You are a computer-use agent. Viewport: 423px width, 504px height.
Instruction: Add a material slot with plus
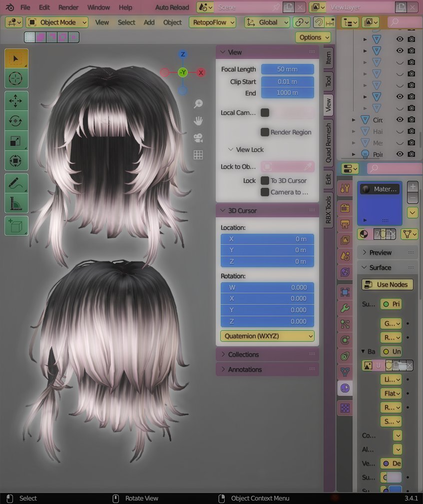click(413, 186)
